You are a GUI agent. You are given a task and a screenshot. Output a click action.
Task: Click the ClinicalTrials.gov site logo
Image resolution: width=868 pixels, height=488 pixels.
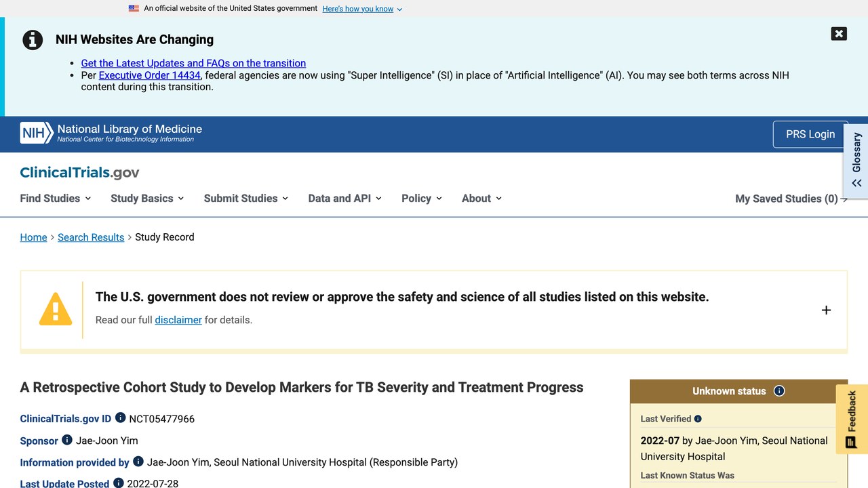(x=79, y=173)
